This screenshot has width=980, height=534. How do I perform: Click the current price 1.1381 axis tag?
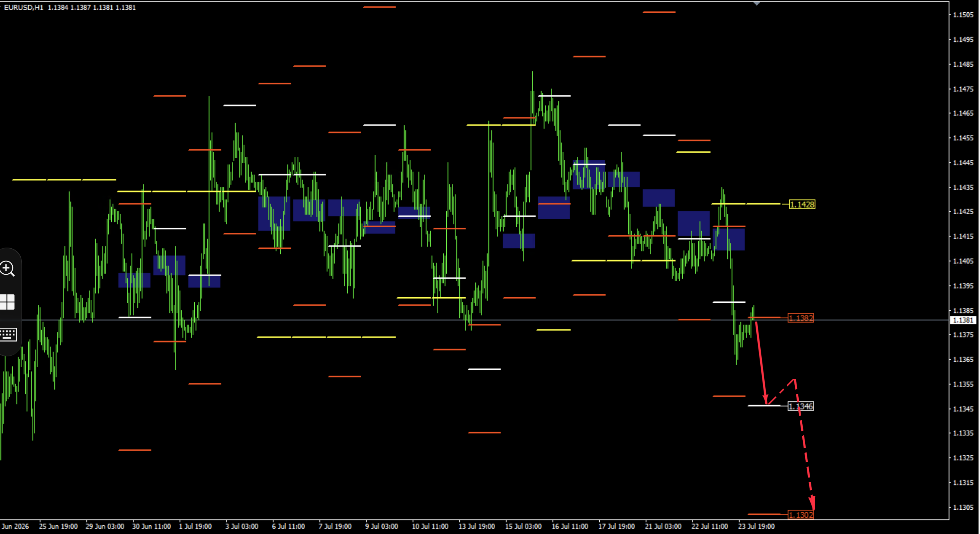point(963,320)
